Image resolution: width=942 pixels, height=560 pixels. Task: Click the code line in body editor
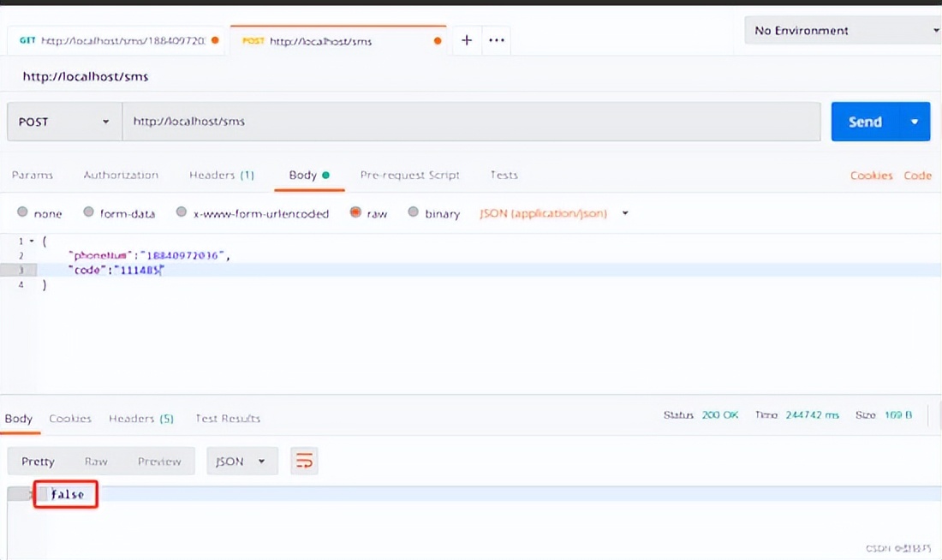(x=116, y=270)
